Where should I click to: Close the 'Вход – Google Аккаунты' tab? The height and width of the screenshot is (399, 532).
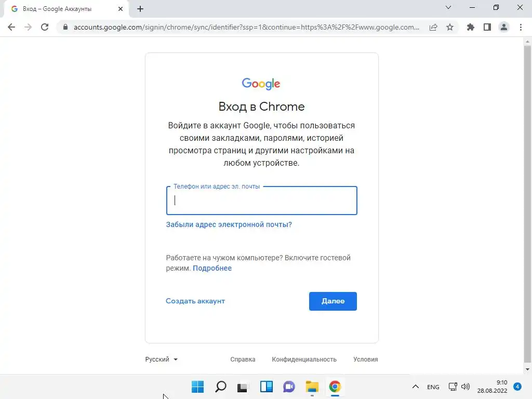(x=121, y=9)
